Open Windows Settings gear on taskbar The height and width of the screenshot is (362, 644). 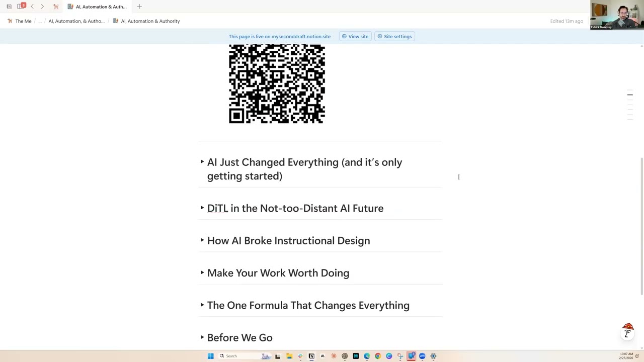[433, 356]
